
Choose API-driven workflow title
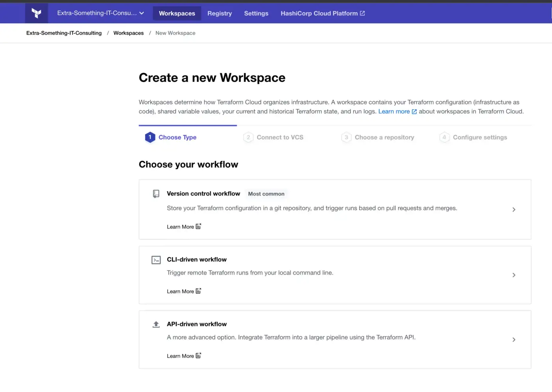tap(197, 324)
